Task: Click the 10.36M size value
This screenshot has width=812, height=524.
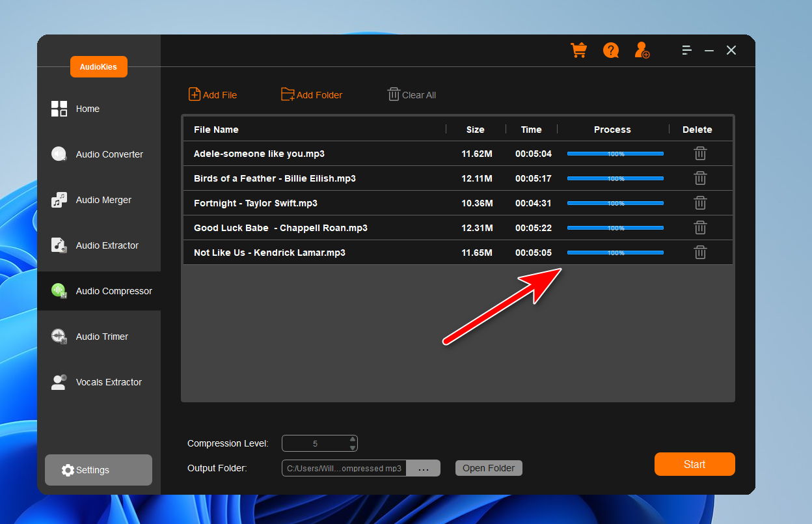Action: (477, 203)
